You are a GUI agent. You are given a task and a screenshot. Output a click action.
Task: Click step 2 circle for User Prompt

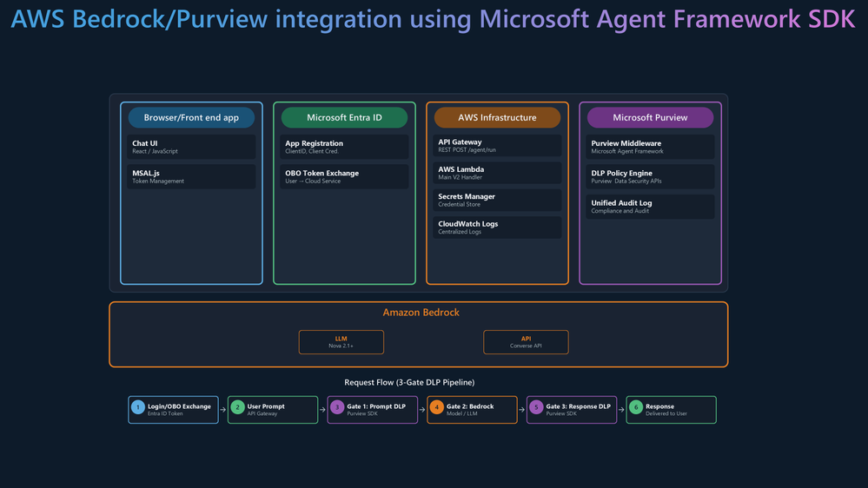click(x=237, y=407)
